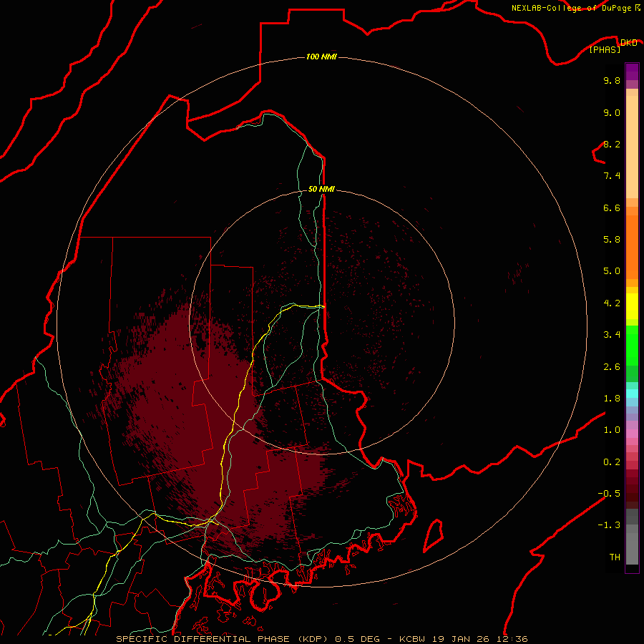Click the 2.6 scale value
The height and width of the screenshot is (644, 644).
click(x=612, y=367)
